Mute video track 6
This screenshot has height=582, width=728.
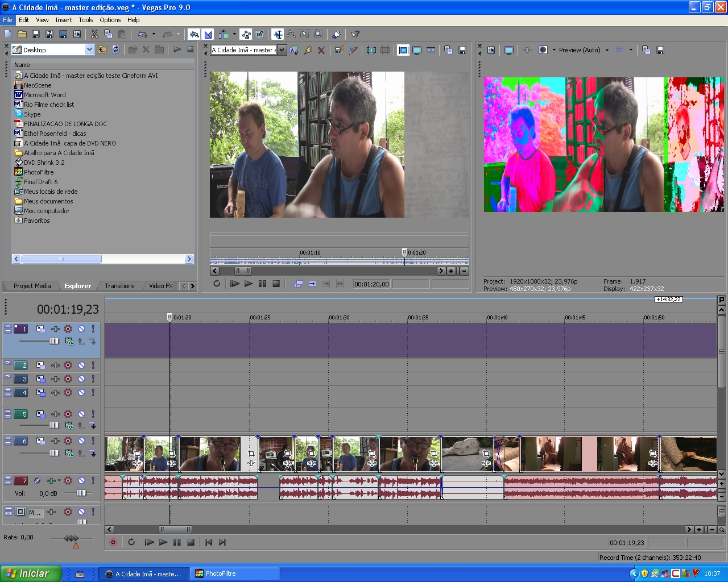[x=81, y=441]
